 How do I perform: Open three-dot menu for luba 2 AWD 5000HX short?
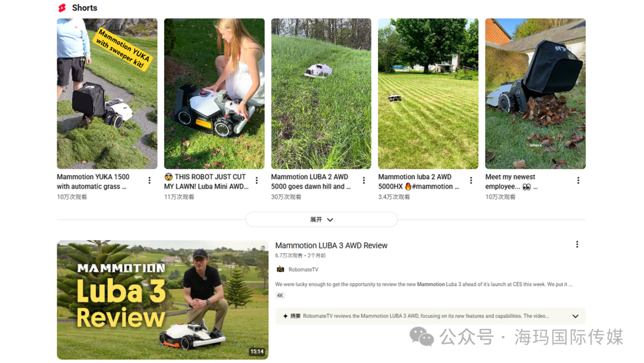(471, 180)
